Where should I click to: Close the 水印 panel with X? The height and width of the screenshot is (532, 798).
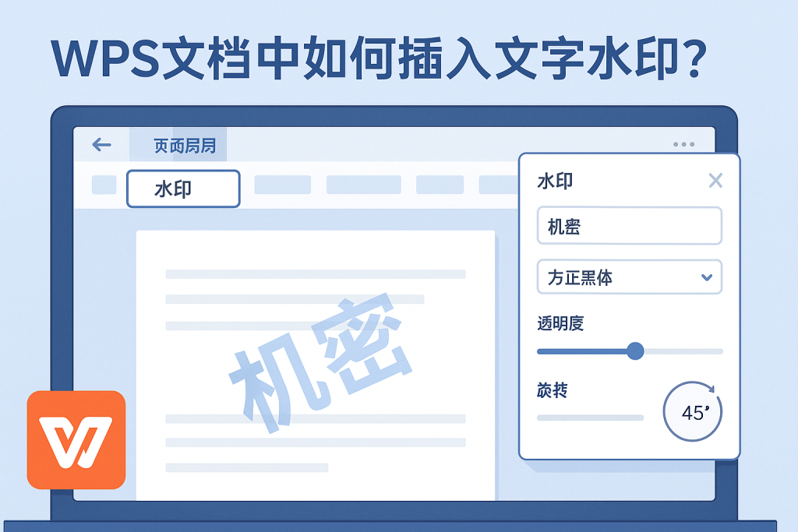tap(715, 180)
